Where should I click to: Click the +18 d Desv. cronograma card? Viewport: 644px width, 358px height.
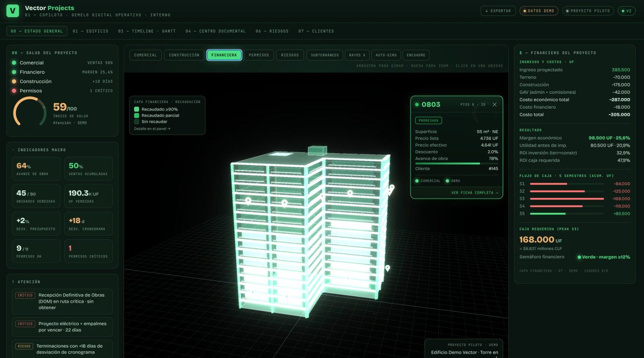(89, 224)
